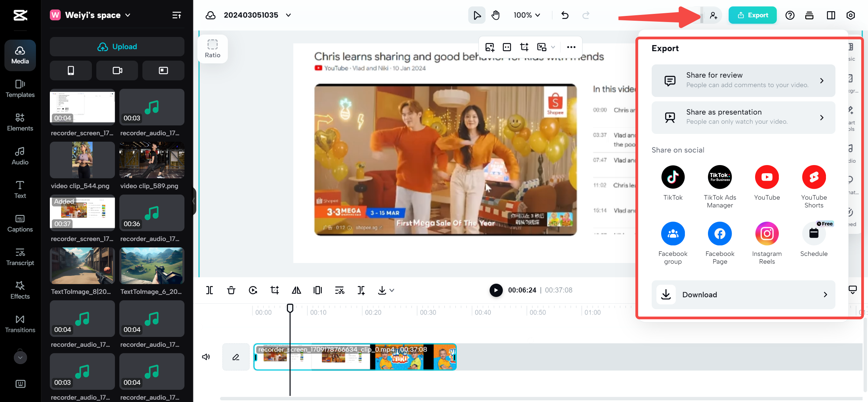The height and width of the screenshot is (402, 868).
Task: Toggle the hand pan tool
Action: point(495,15)
